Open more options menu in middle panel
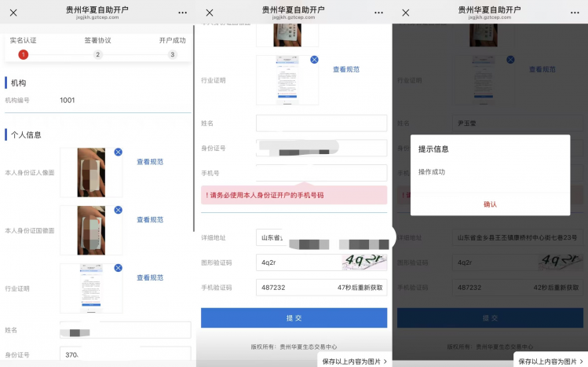This screenshot has height=367, width=588. (x=378, y=13)
